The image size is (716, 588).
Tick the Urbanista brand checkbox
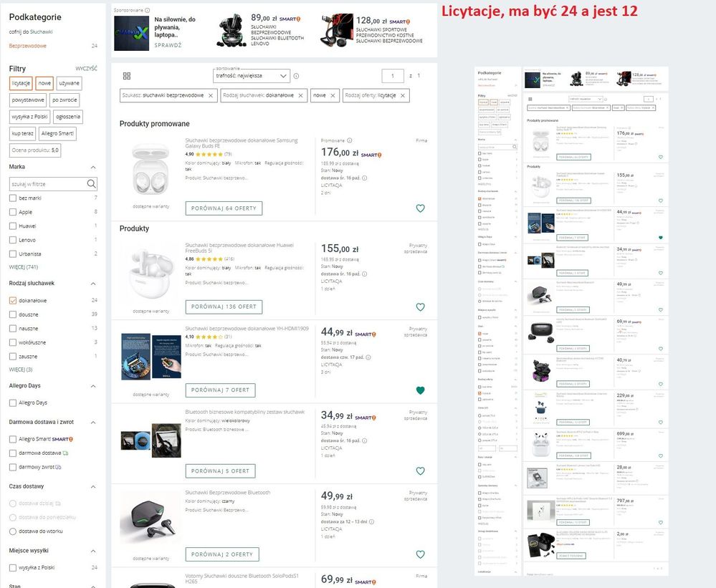tap(13, 254)
